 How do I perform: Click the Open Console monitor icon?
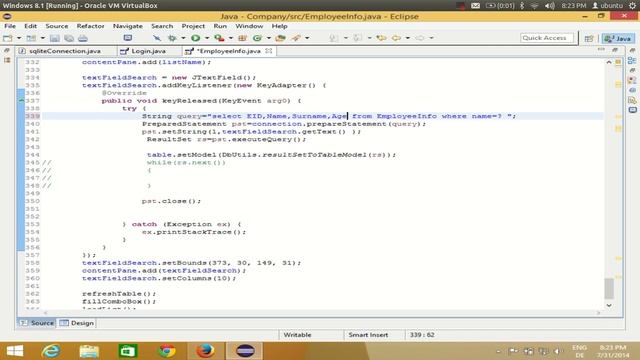[128, 38]
